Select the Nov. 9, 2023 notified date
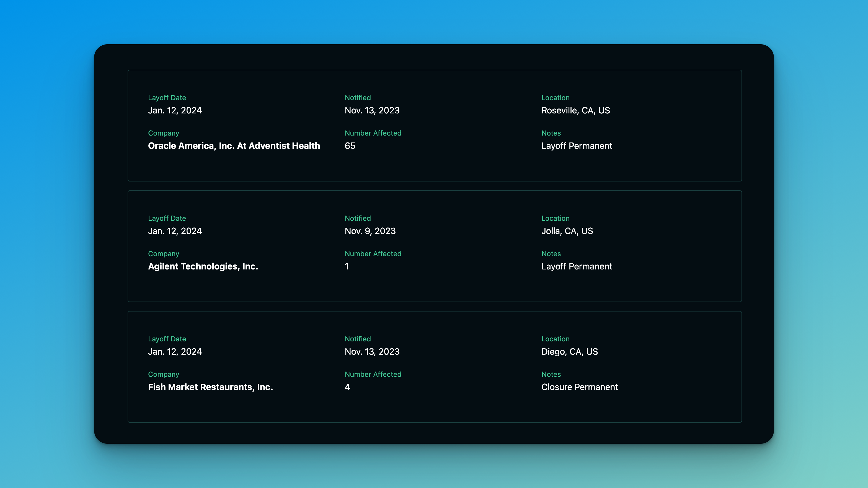Viewport: 868px width, 488px height. (x=370, y=231)
